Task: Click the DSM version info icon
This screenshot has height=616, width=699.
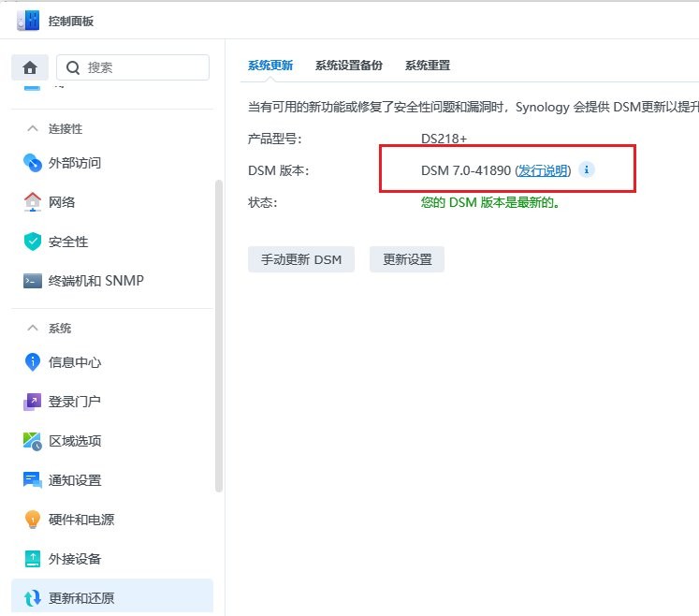Action: tap(587, 170)
